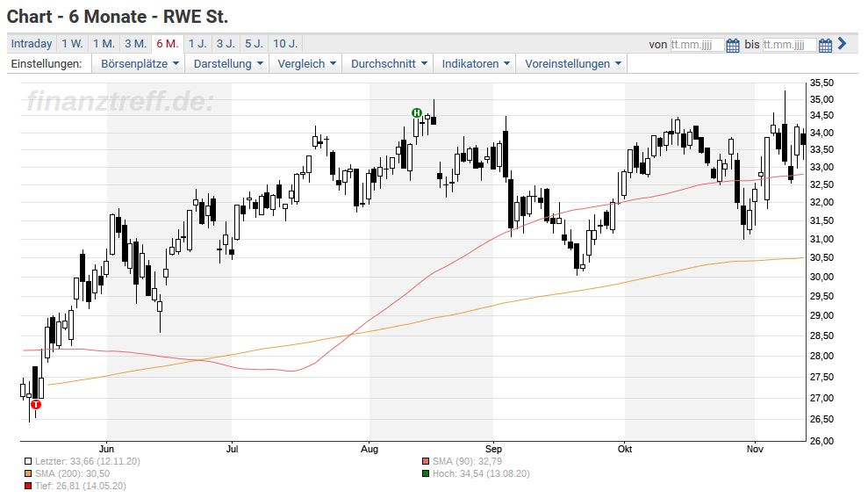Click the red Tief legend swatch
The image size is (868, 498).
click(28, 486)
